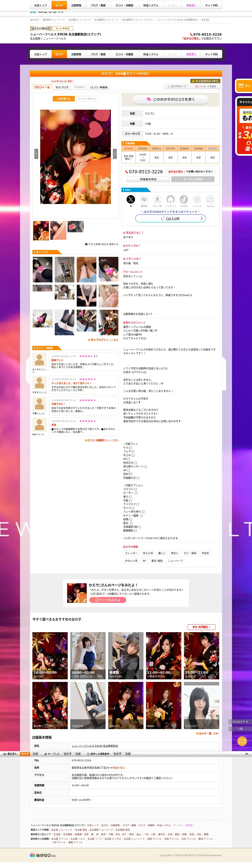Click the eye 最近見た icon in bottom bar
This screenshot has width=252, height=868.
click(4, 754)
